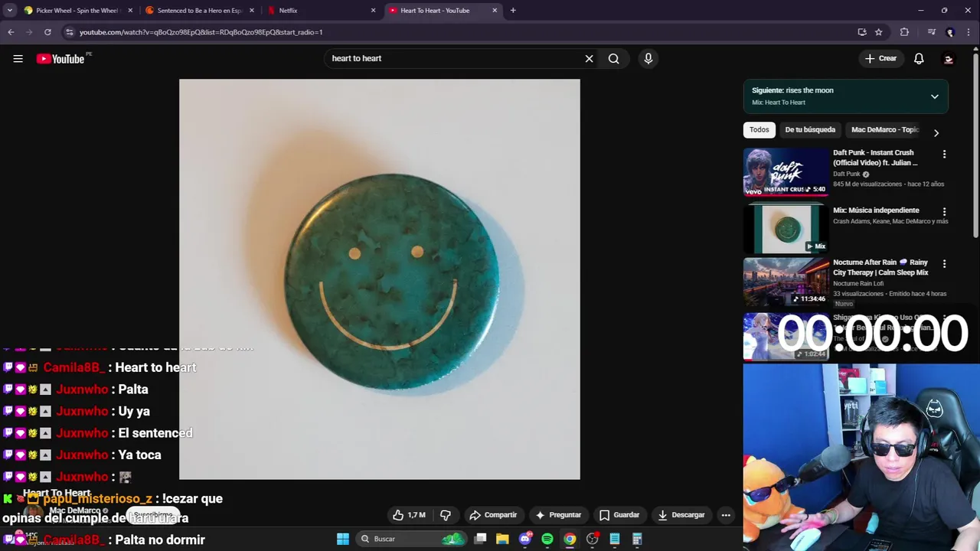
Task: Open OBS Studio from the taskbar
Action: pyautogui.click(x=592, y=539)
